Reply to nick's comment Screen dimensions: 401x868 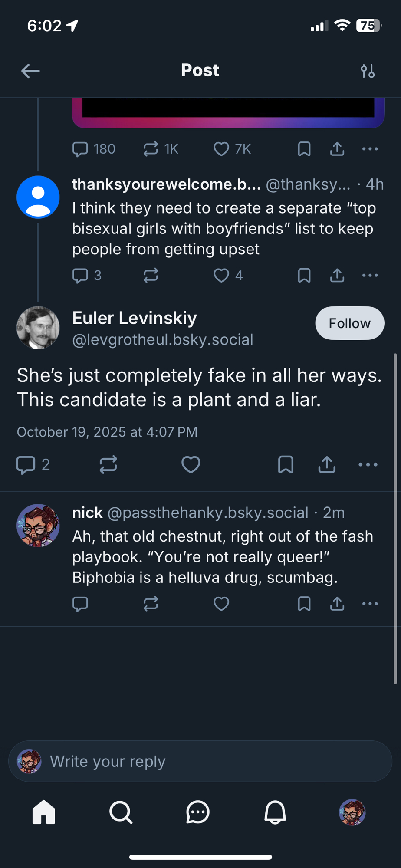[80, 604]
